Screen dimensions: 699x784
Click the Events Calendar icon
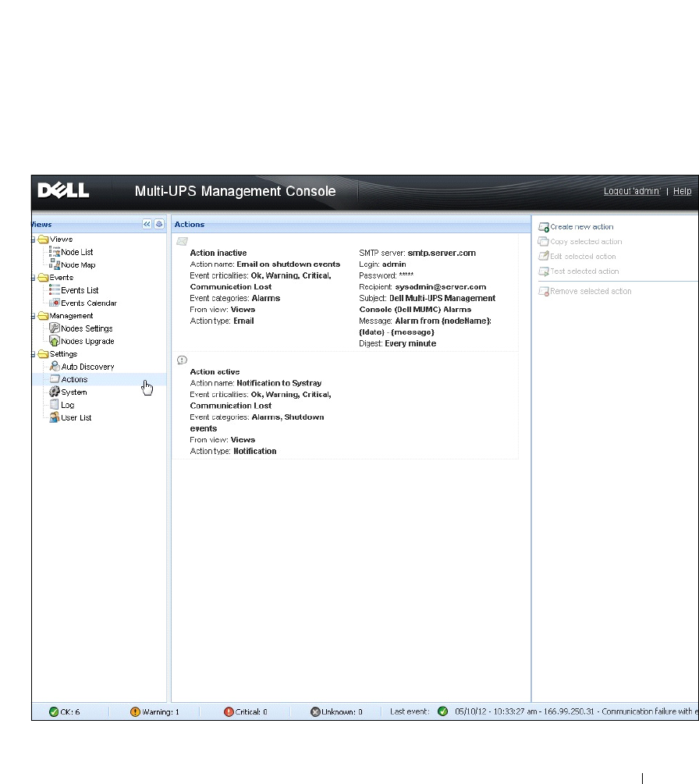point(55,303)
